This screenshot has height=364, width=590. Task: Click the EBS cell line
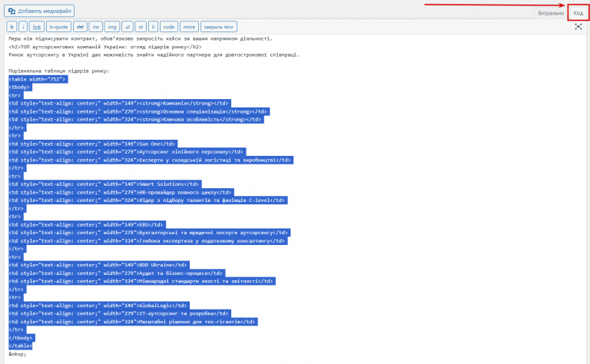click(x=88, y=225)
